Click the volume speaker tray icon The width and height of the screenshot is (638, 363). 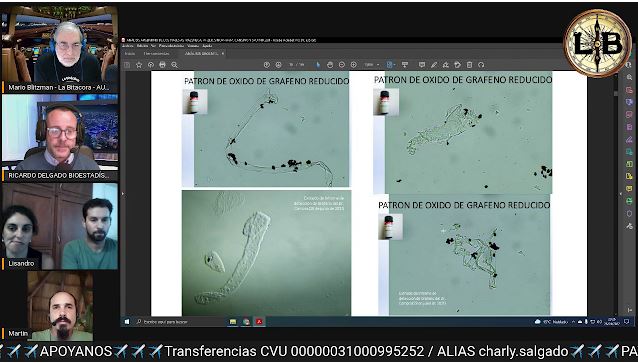[599, 322]
